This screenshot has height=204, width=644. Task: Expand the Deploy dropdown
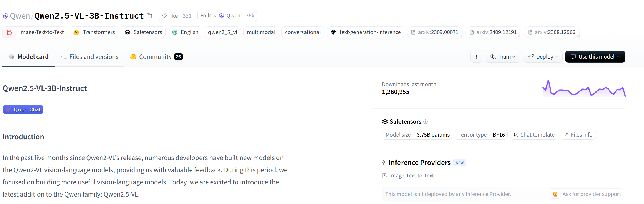pos(543,57)
